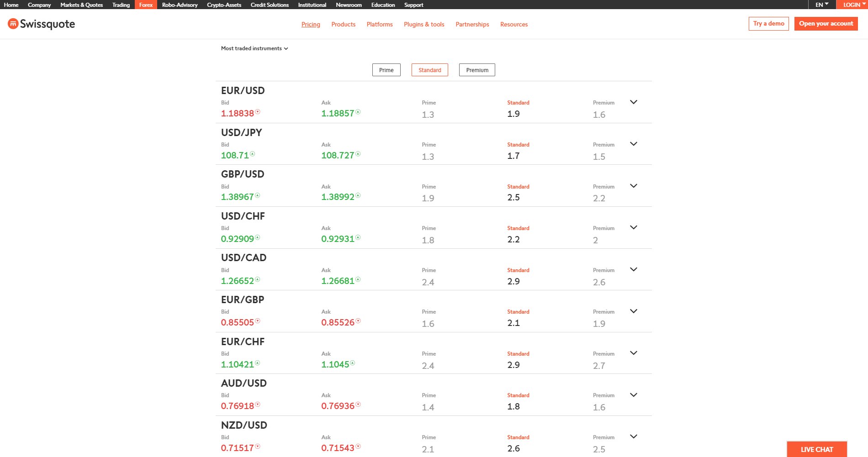Click the EUR/CHF Premium spread 2.7

pos(599,366)
